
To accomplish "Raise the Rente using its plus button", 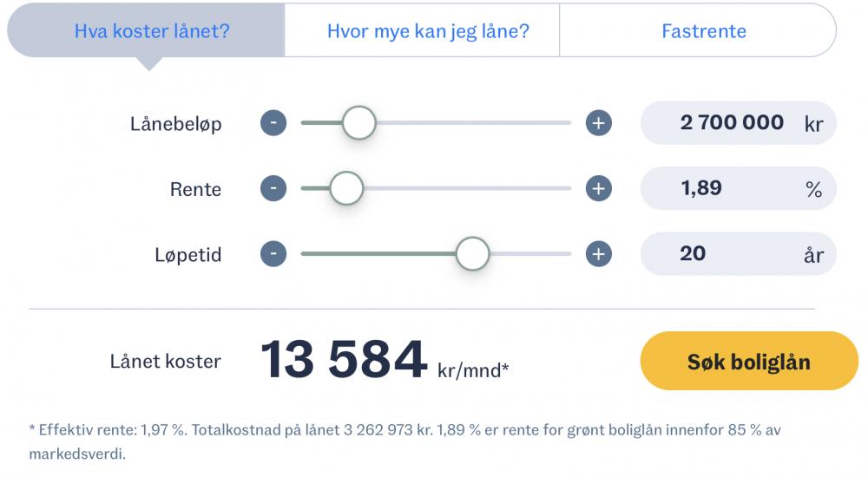I will (x=599, y=188).
